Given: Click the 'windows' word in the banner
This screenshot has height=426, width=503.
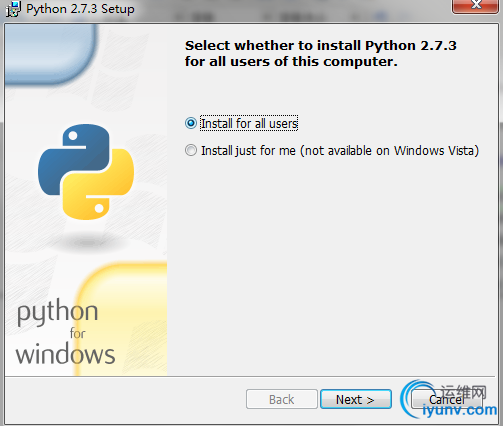Looking at the screenshot, I should [65, 354].
